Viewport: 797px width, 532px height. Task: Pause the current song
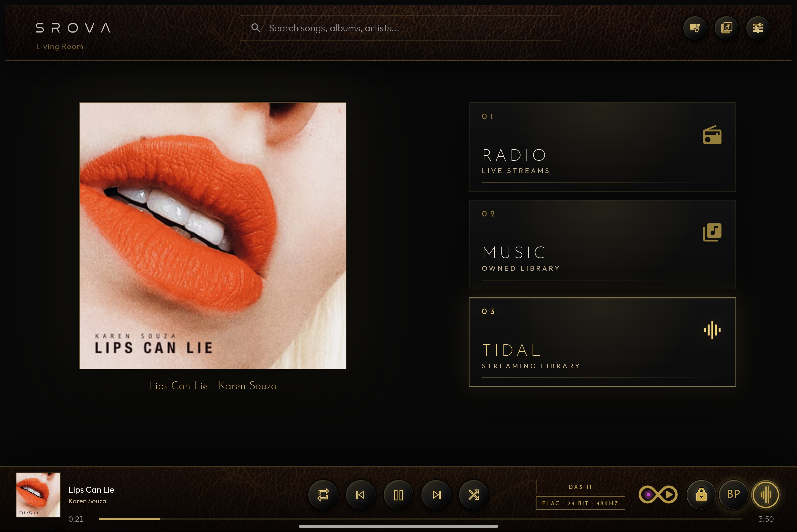pos(398,495)
